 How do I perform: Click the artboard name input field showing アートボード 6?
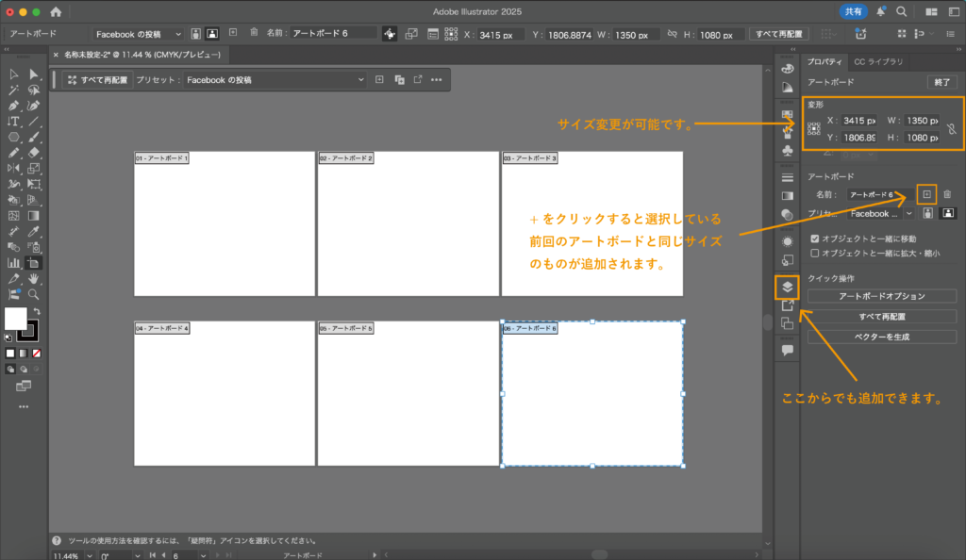(x=880, y=193)
